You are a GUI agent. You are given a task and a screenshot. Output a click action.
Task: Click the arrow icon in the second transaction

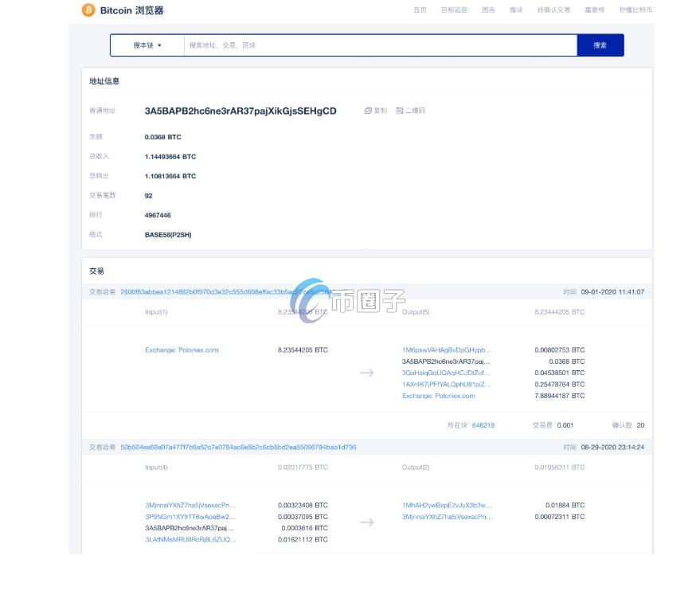coord(366,522)
